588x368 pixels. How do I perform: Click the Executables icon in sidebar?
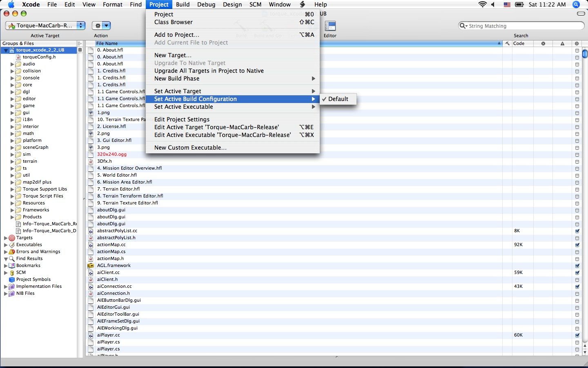coord(12,245)
